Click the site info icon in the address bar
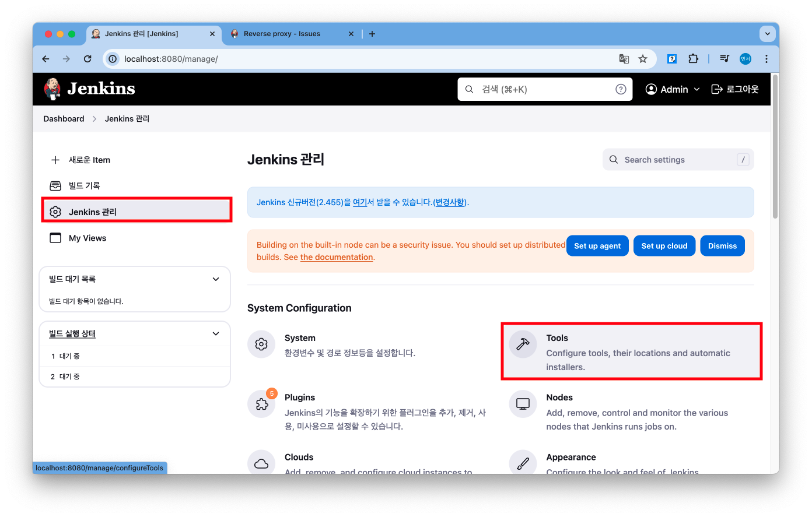This screenshot has width=812, height=517. pos(113,59)
